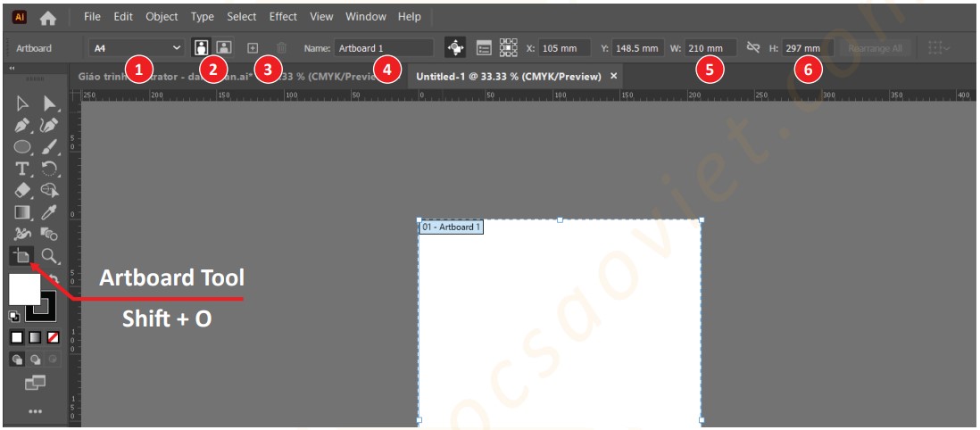
Task: Toggle constrain width and height link
Action: (753, 48)
